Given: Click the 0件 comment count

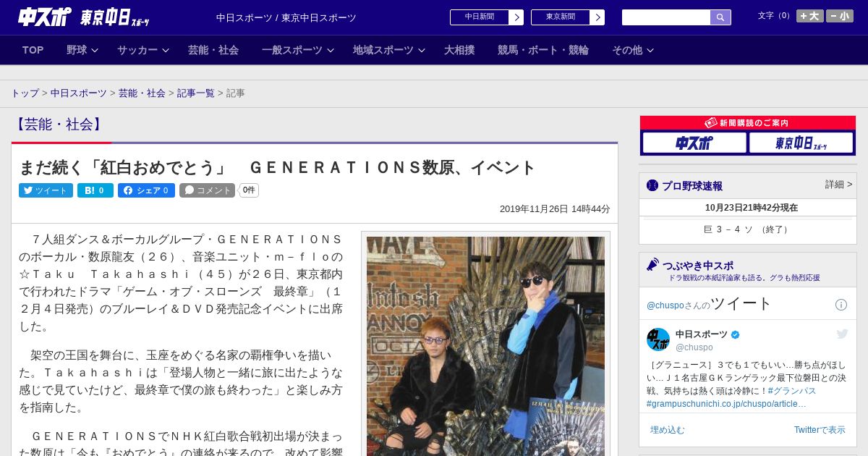Looking at the screenshot, I should [249, 190].
